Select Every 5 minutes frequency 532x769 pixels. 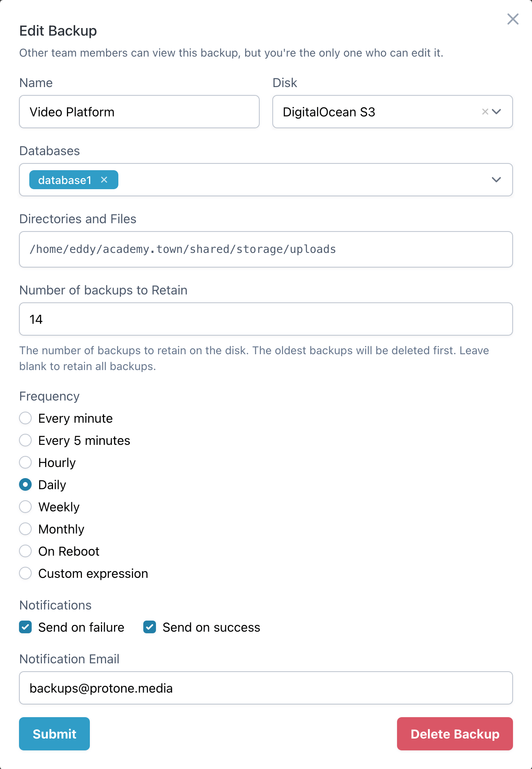(x=25, y=440)
